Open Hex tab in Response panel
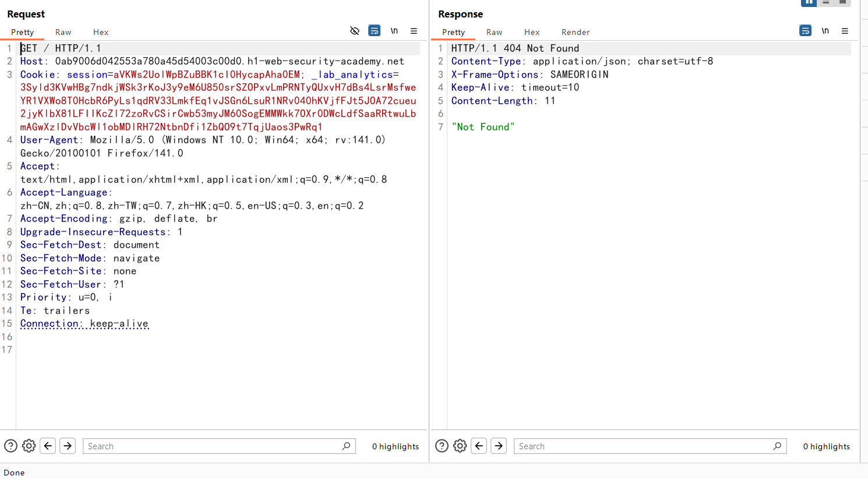868x479 pixels. (x=531, y=32)
